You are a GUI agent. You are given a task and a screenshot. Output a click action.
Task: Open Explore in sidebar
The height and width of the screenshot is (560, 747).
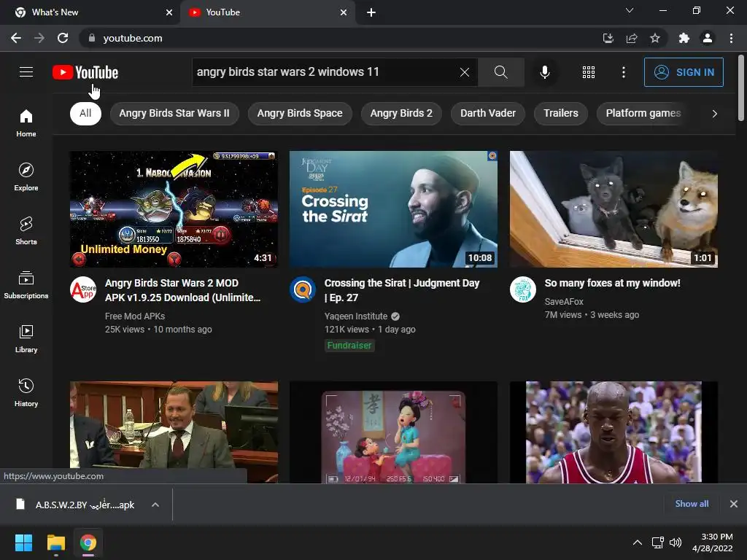coord(26,176)
